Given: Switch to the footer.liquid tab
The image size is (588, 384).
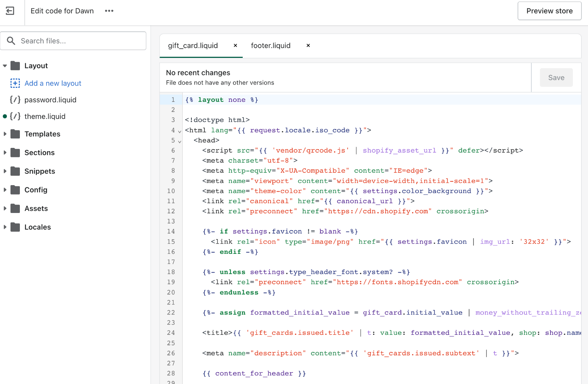Looking at the screenshot, I should tap(271, 46).
